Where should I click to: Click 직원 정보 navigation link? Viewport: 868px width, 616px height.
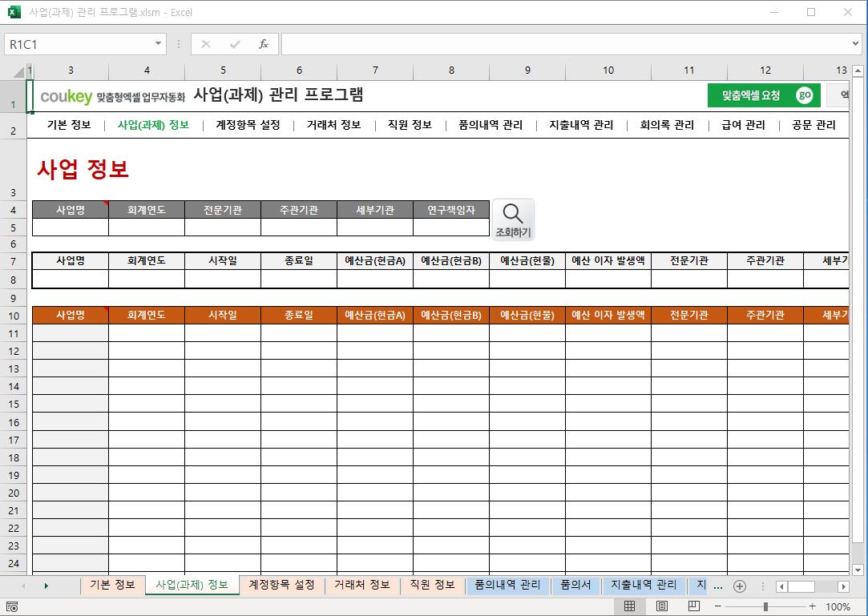410,125
